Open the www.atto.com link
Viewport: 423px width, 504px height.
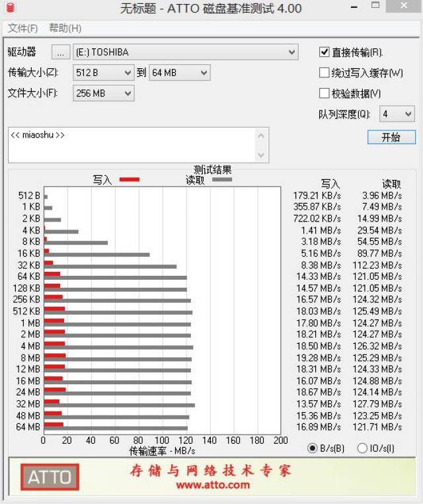pos(213,485)
